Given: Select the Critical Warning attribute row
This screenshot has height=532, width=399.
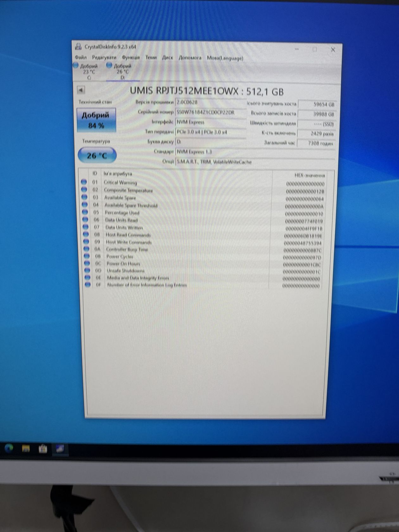Looking at the screenshot, I should tap(203, 183).
